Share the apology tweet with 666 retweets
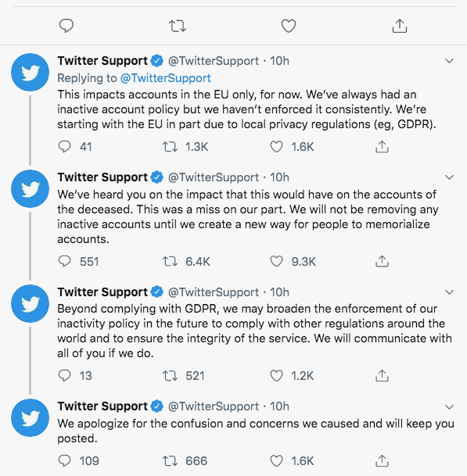Viewport: 467px width, 476px height. coord(382,461)
